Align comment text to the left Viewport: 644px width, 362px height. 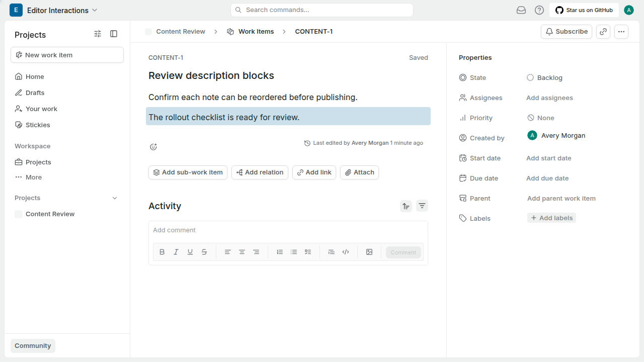228,252
